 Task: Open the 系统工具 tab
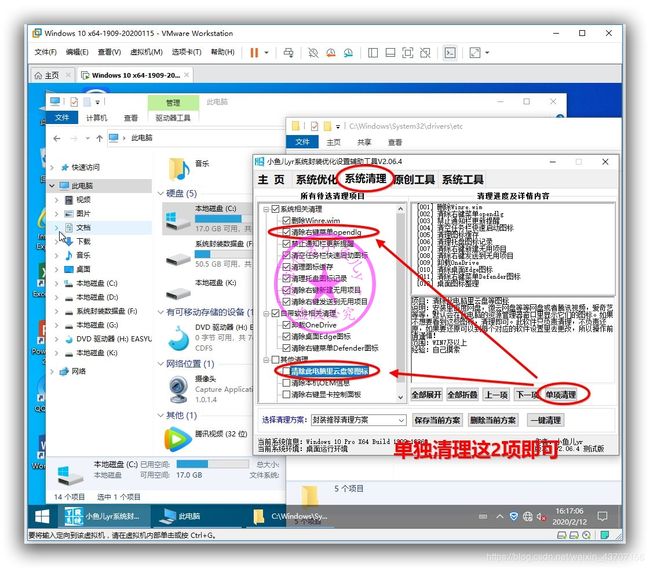click(463, 180)
